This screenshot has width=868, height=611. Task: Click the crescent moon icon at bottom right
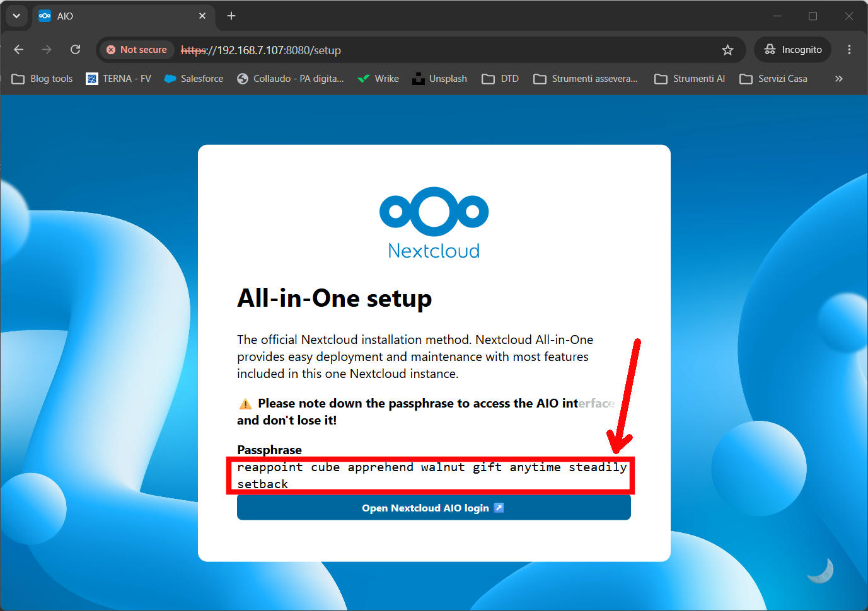coord(820,571)
